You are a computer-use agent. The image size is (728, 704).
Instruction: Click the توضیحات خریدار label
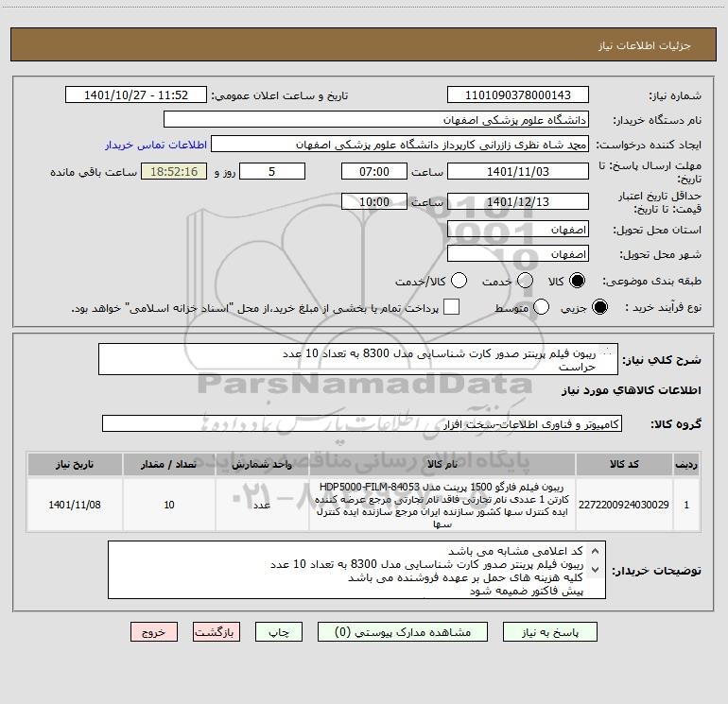(x=656, y=571)
